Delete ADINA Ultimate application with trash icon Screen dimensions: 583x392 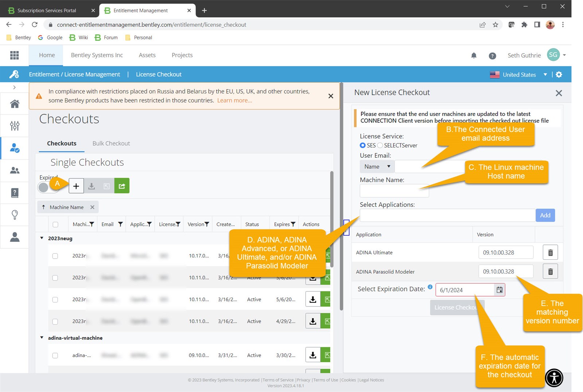[550, 252]
